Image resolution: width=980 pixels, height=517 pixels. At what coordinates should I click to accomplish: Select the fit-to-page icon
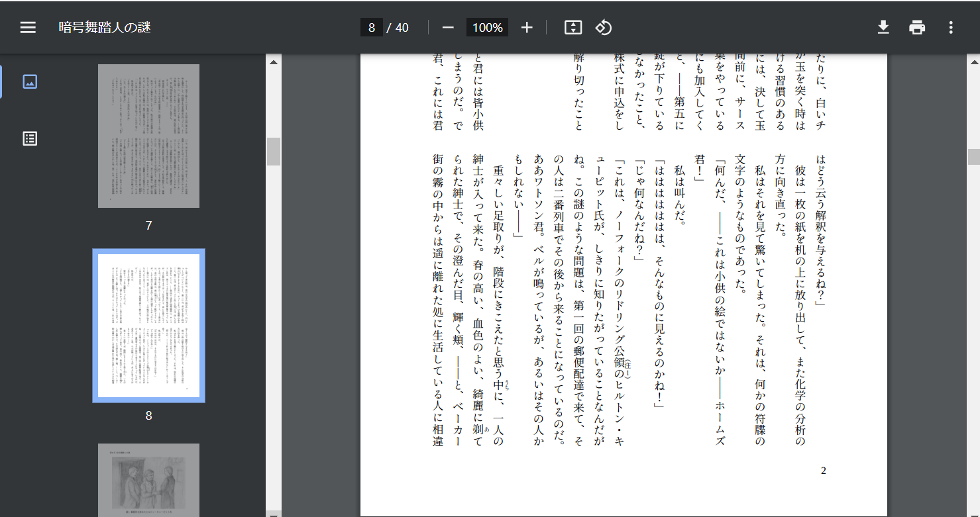[x=572, y=27]
